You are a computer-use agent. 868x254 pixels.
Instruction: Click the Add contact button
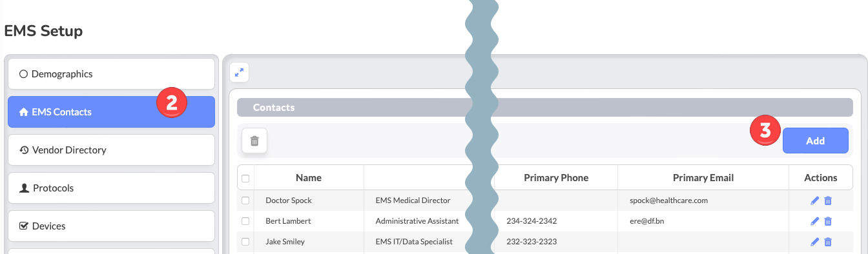point(815,141)
